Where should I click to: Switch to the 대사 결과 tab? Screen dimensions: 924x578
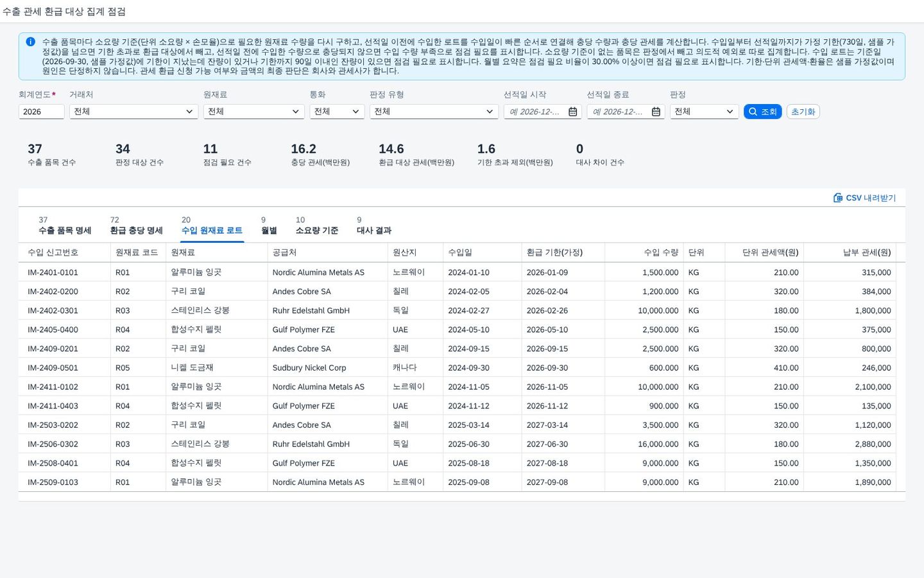coord(374,225)
